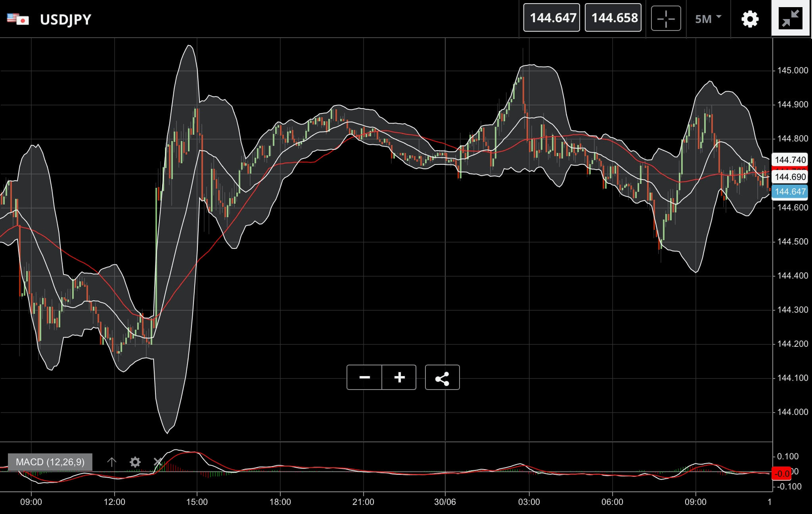Open chart settings gear icon
The width and height of the screenshot is (812, 514).
pyautogui.click(x=750, y=19)
